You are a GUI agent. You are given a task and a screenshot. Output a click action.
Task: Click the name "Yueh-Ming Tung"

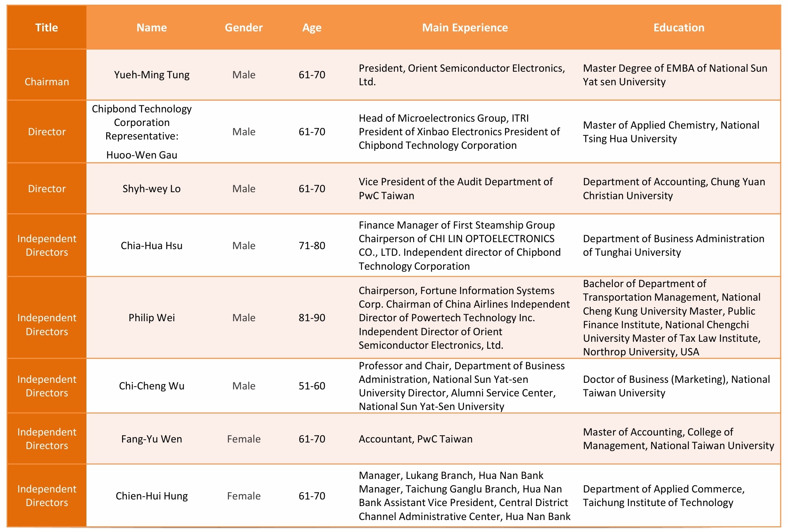[x=152, y=75]
